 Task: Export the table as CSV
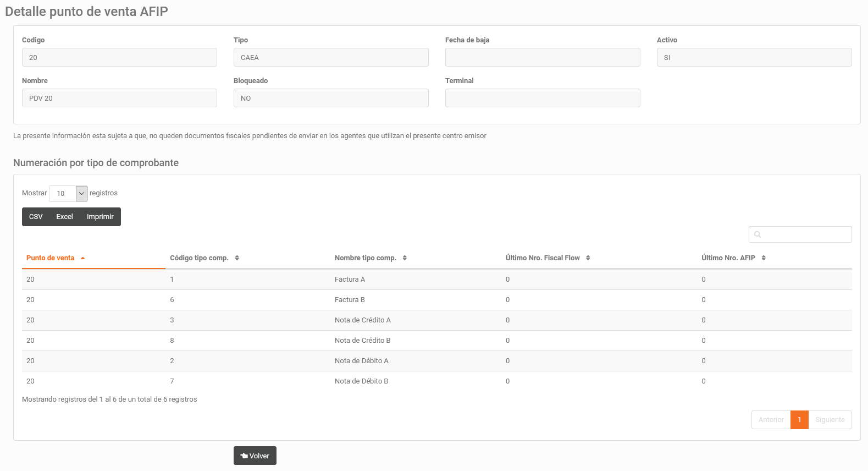pos(36,217)
